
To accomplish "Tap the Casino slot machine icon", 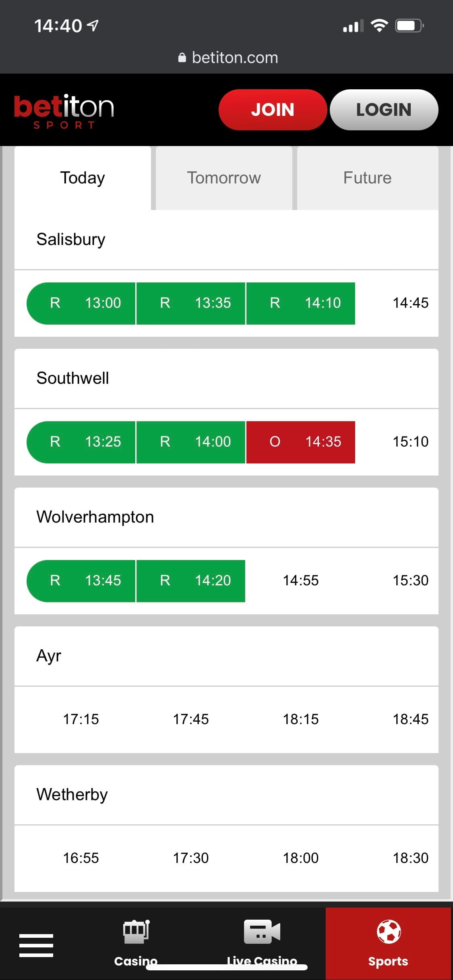I will [x=136, y=932].
